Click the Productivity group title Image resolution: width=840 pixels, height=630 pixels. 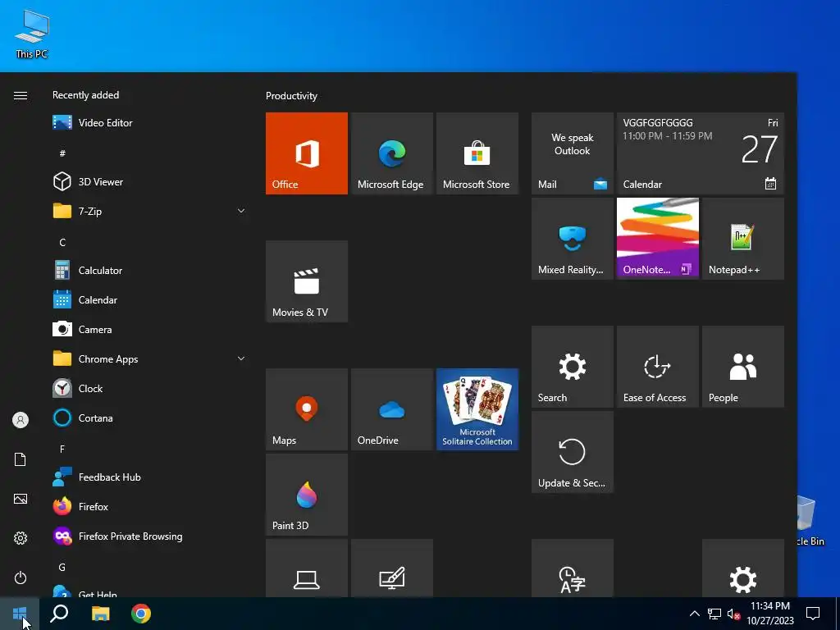291,96
